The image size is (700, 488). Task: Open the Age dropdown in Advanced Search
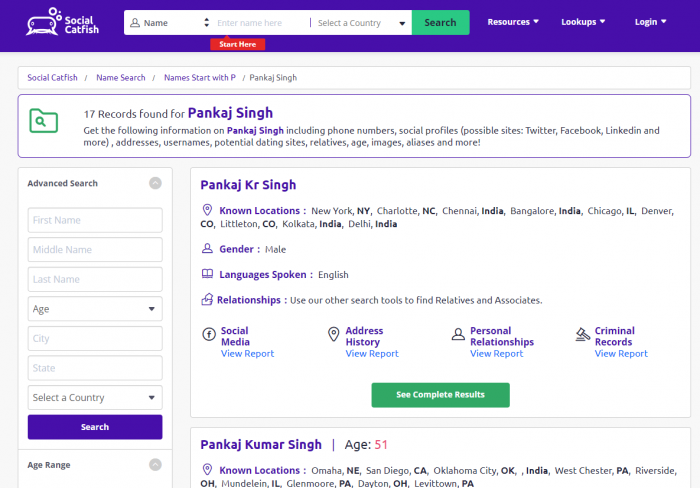[x=95, y=309]
